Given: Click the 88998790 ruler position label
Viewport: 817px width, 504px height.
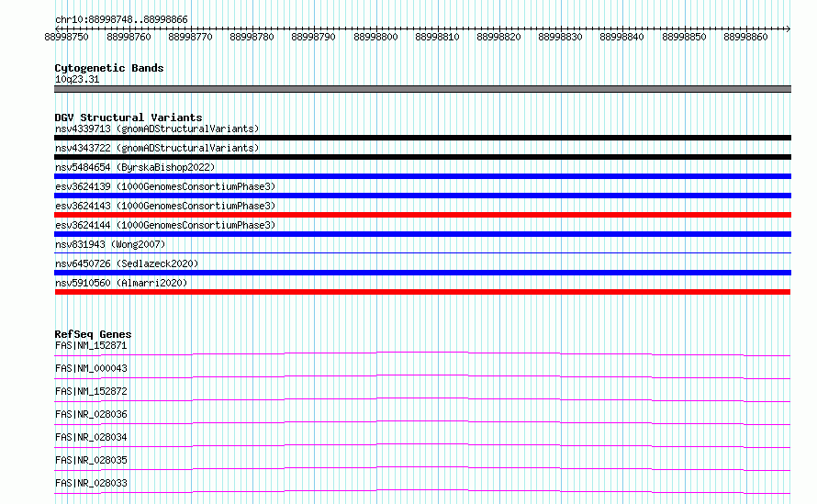Looking at the screenshot, I should [313, 37].
